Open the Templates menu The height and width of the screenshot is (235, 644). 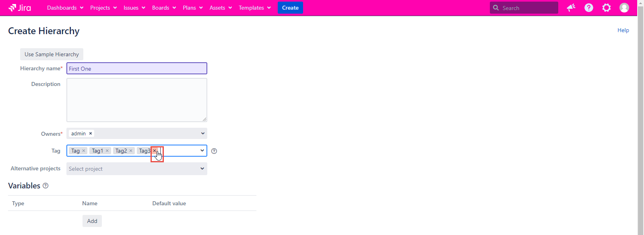point(254,8)
